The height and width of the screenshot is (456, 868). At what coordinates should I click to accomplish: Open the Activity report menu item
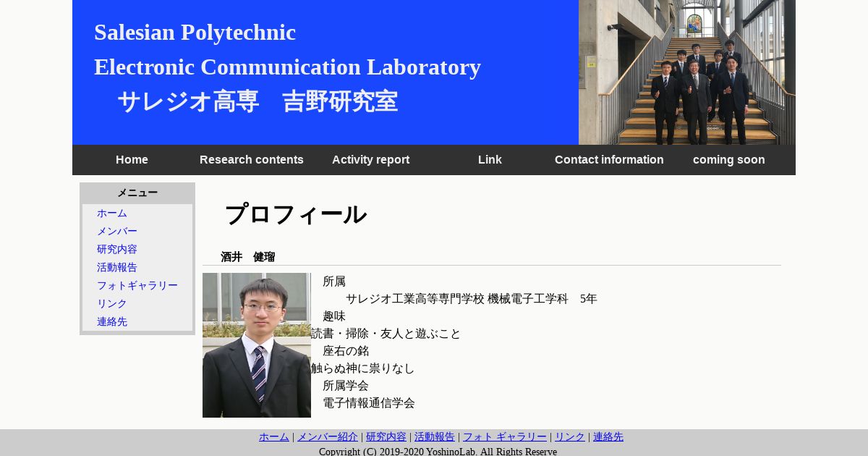(370, 160)
